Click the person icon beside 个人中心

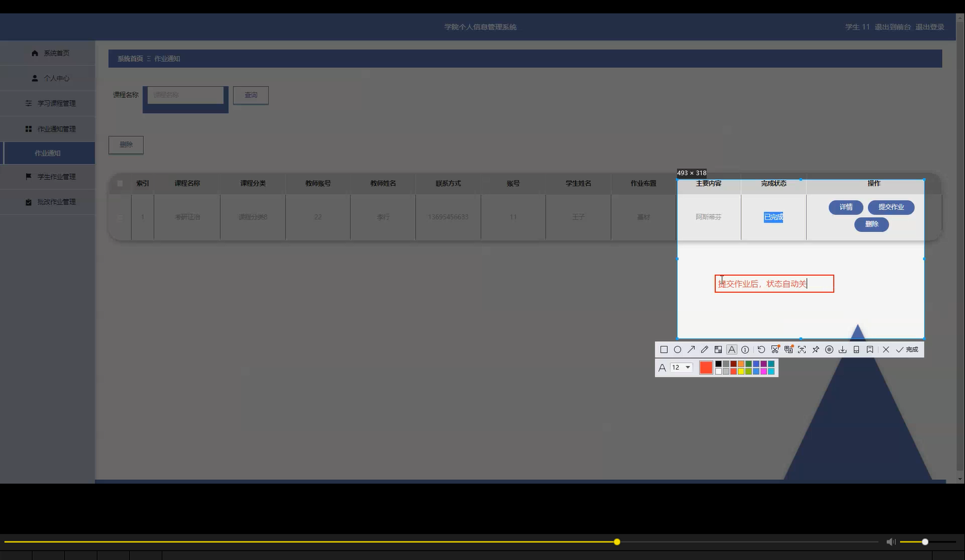click(35, 78)
